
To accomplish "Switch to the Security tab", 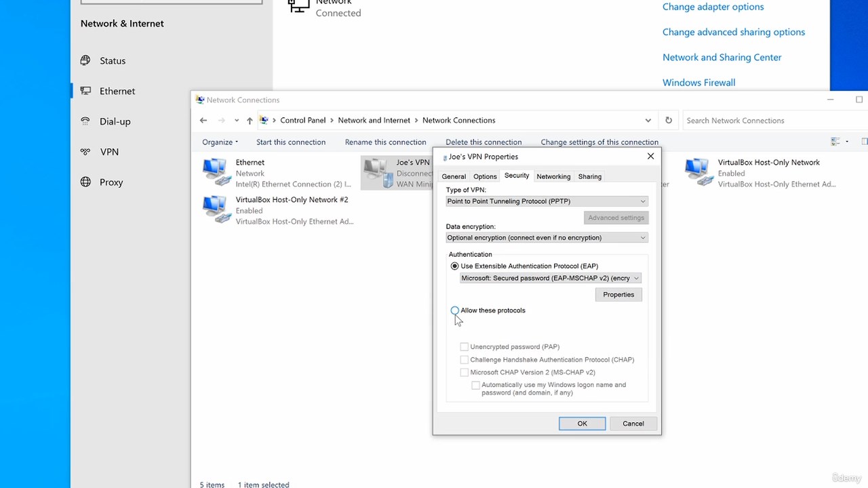I will point(517,176).
